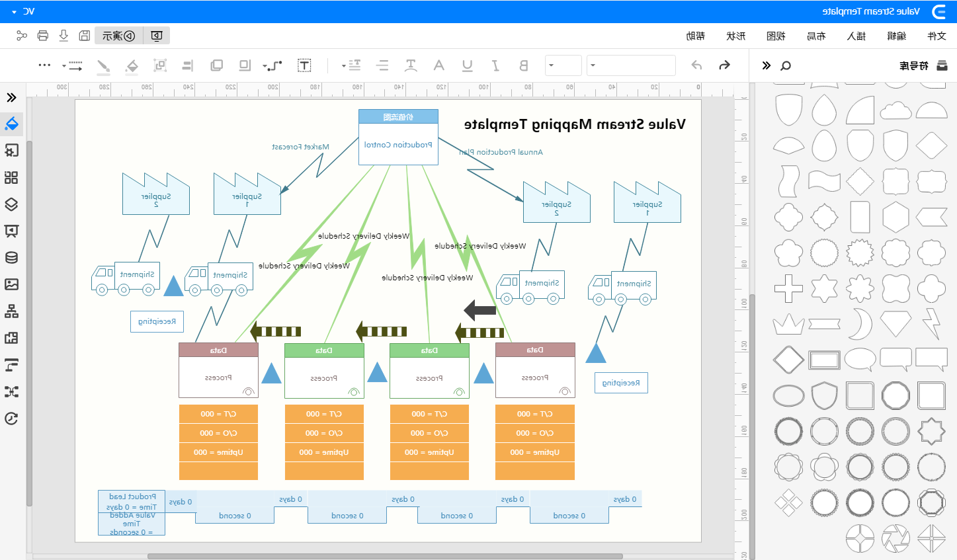Click the text style T icon

(411, 65)
